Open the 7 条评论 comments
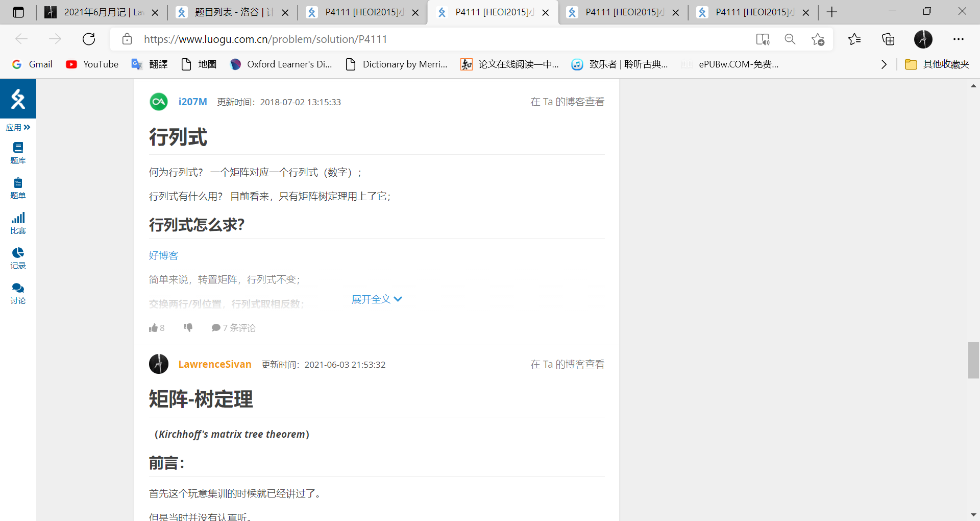 [x=233, y=328]
